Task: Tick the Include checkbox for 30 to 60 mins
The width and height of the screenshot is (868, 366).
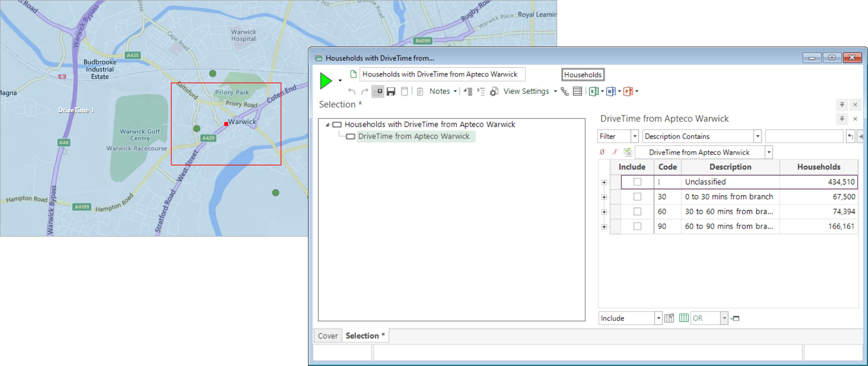Action: pyautogui.click(x=637, y=211)
